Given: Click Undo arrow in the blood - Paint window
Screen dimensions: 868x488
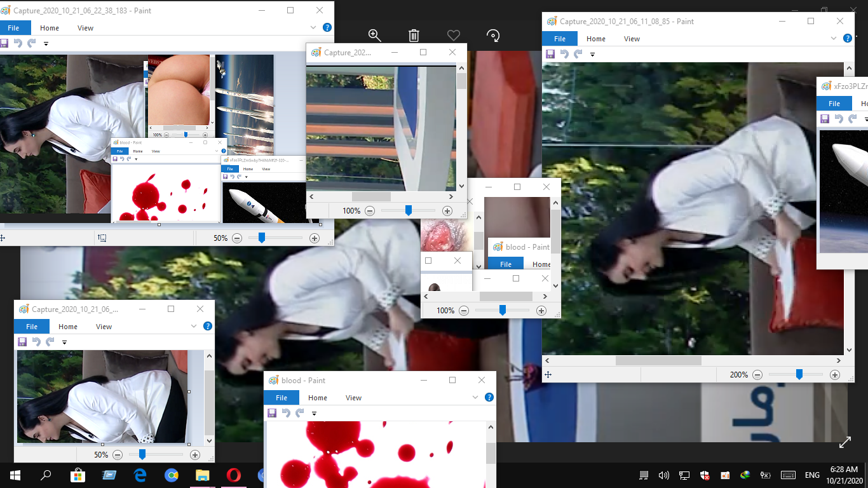Looking at the screenshot, I should [286, 413].
